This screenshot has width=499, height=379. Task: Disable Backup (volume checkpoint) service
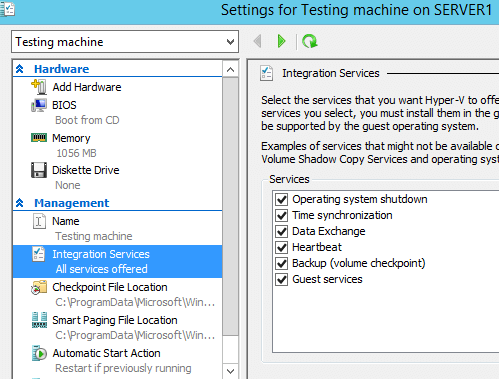282,263
